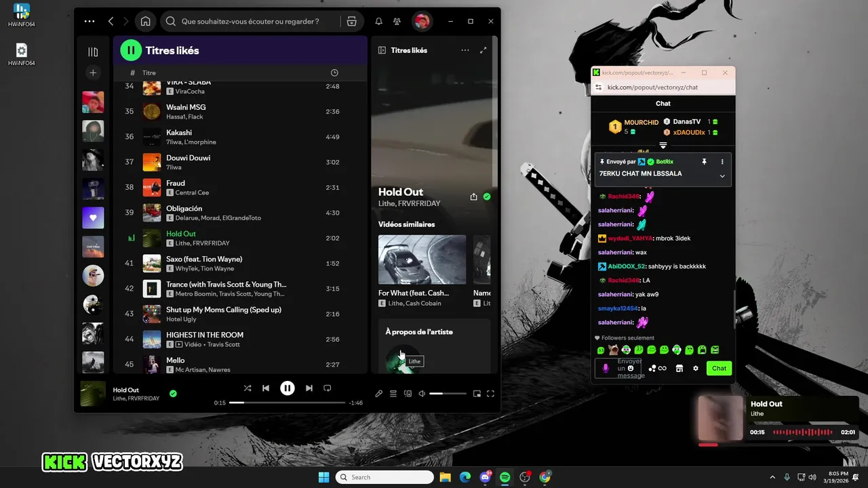The height and width of the screenshot is (488, 868).
Task: Open Discord from the Windows taskbar
Action: pyautogui.click(x=486, y=477)
